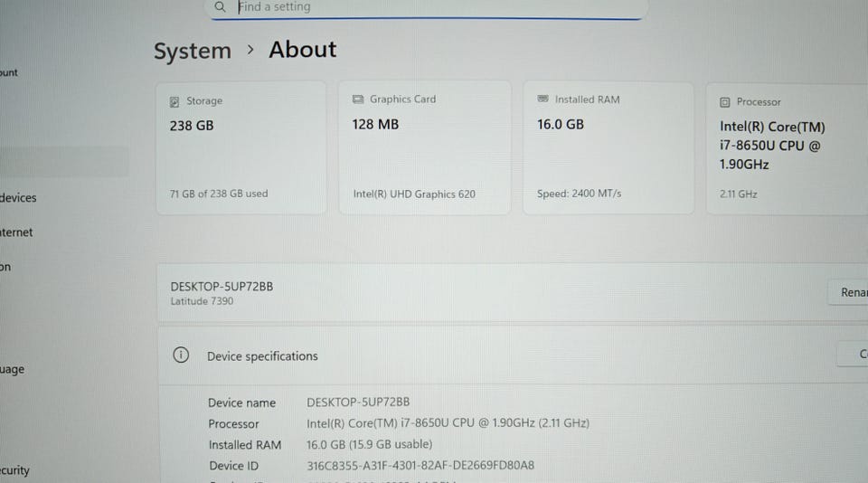This screenshot has height=483, width=868.
Task: Click the breadcrumb chevron after System
Action: click(x=250, y=50)
